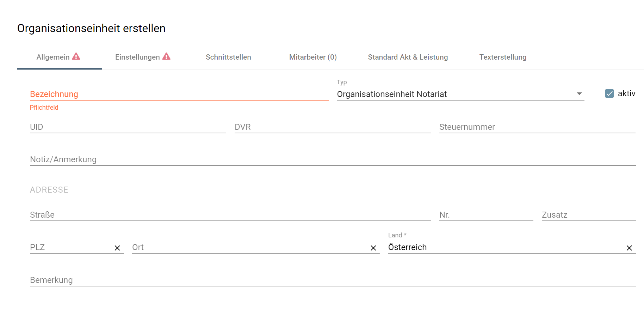Image resolution: width=644 pixels, height=309 pixels.
Task: Click the Steuernummer field
Action: tap(537, 127)
